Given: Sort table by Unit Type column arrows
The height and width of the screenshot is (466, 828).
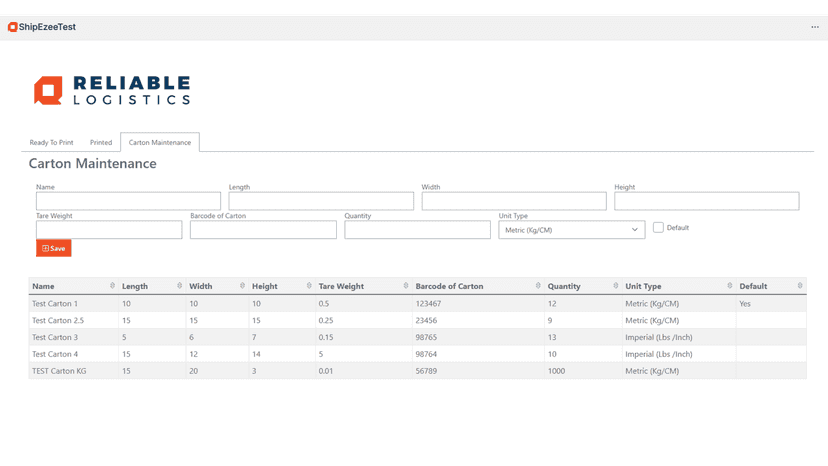Looking at the screenshot, I should tap(730, 286).
